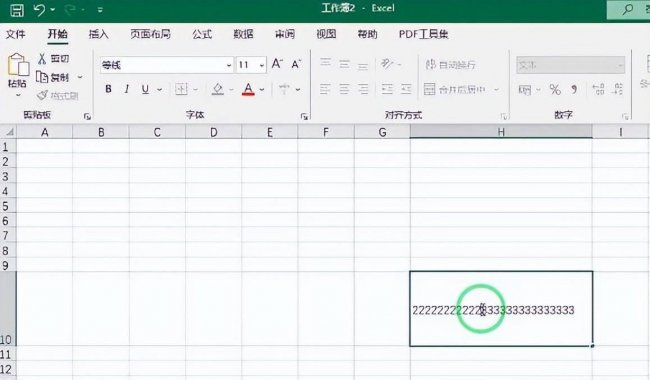Toggle Underline formatting
Viewport: 650px width, 380px height.
(145, 89)
